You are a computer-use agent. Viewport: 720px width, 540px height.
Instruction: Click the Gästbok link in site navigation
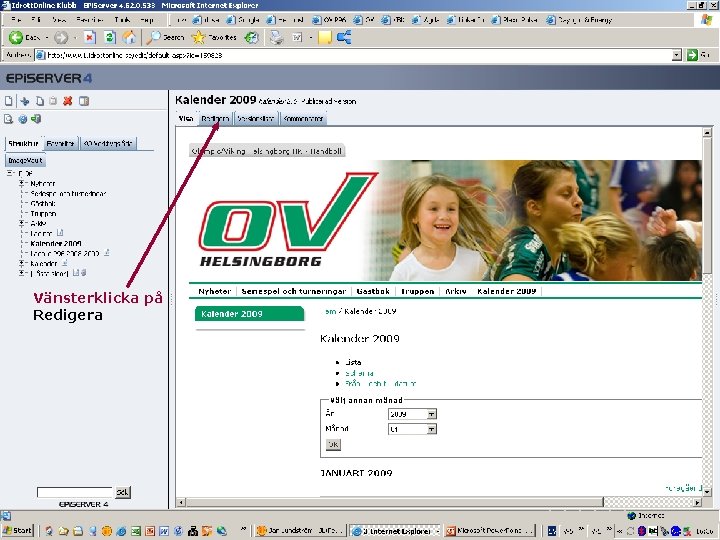pyautogui.click(x=373, y=291)
